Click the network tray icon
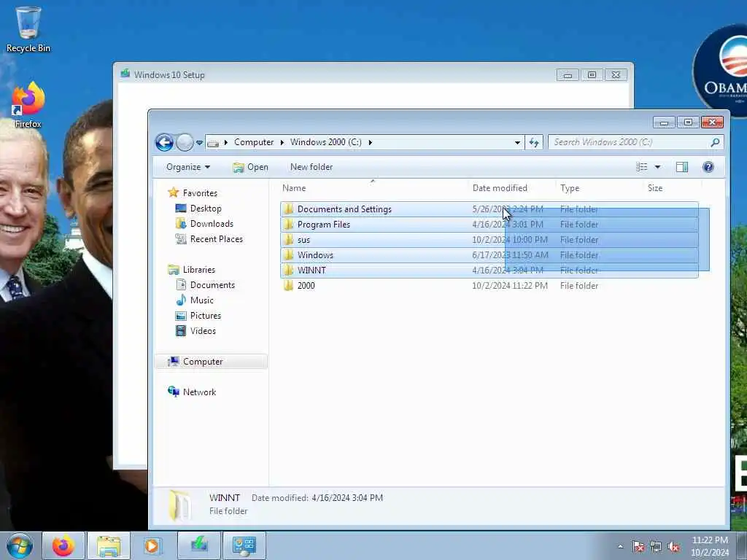 click(x=656, y=547)
